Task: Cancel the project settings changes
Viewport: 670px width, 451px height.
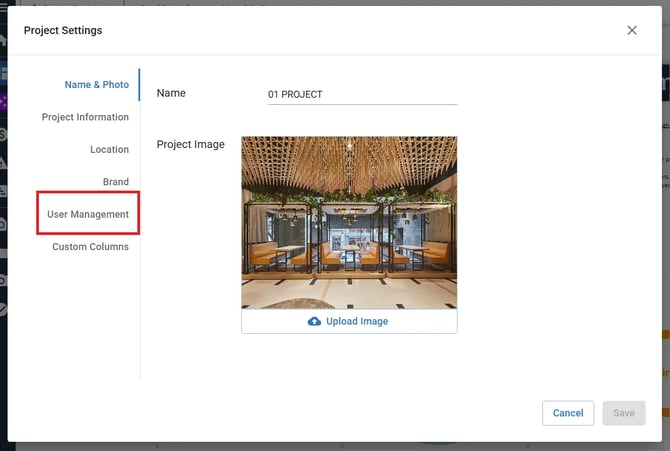Action: pos(568,413)
